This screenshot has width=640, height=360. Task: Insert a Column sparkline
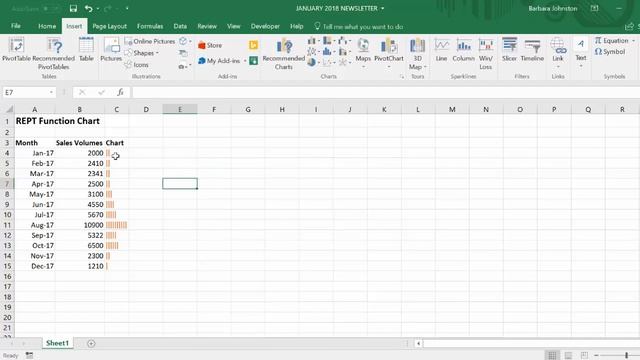click(463, 50)
